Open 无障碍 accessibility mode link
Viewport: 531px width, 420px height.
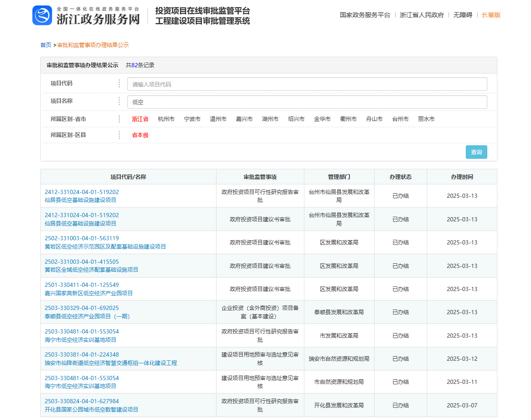(462, 15)
